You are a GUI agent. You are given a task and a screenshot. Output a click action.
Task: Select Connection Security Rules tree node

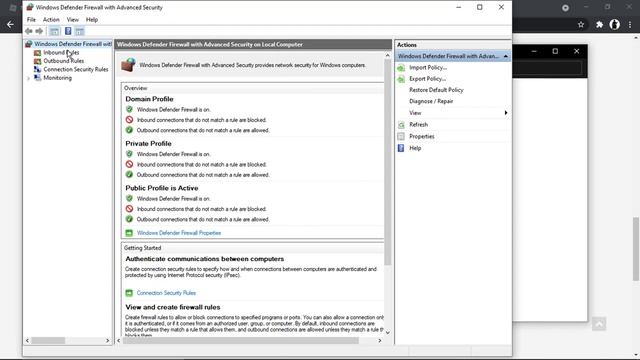tap(76, 69)
